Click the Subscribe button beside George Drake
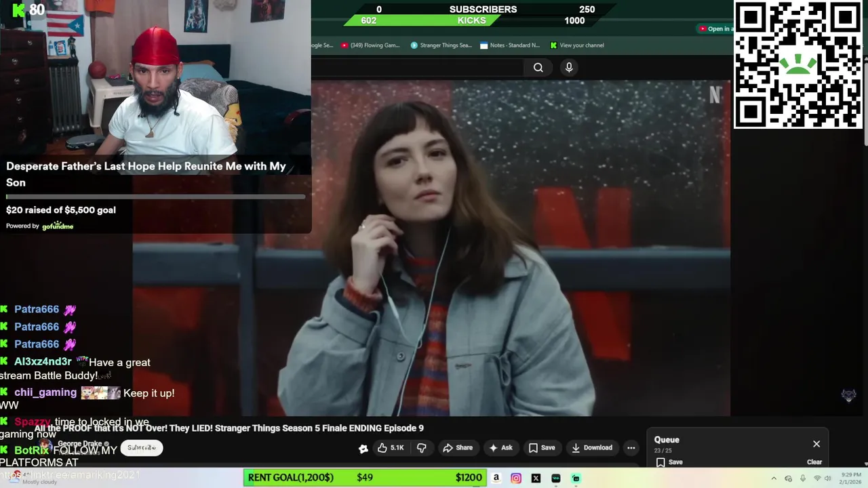This screenshot has height=488, width=868. click(x=141, y=447)
